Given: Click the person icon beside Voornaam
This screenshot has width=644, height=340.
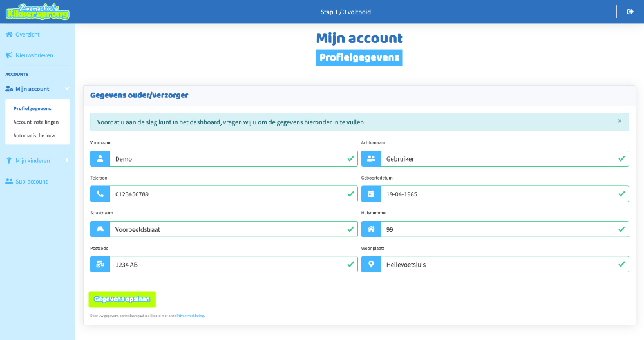Looking at the screenshot, I should (100, 158).
